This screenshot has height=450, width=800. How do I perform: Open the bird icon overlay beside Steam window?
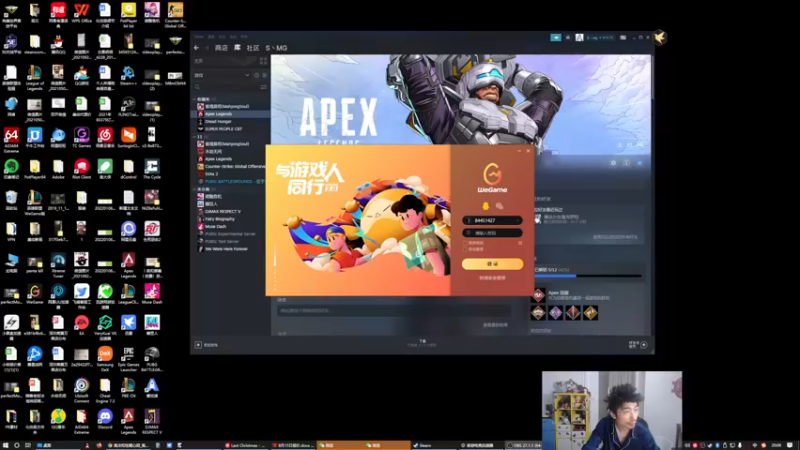click(x=660, y=37)
